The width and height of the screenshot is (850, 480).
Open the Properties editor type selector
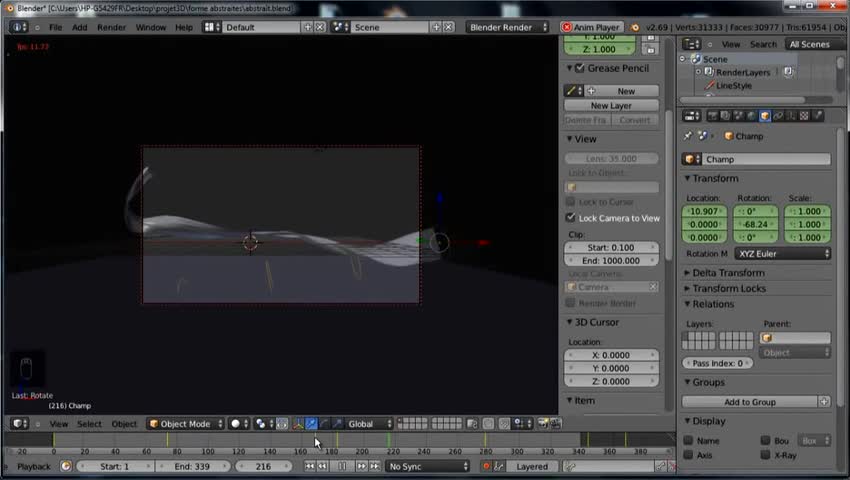(x=692, y=116)
